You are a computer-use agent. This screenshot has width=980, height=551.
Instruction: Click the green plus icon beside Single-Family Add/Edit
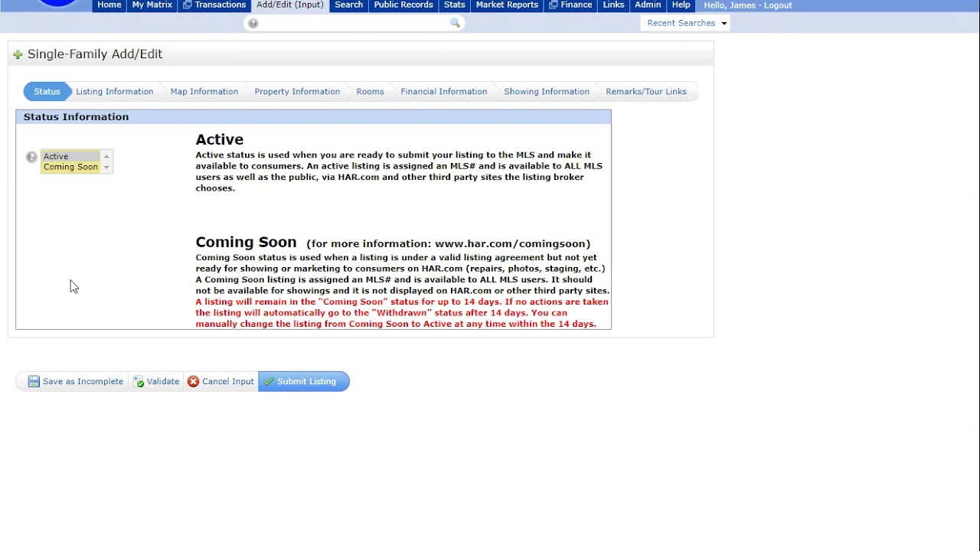[18, 54]
